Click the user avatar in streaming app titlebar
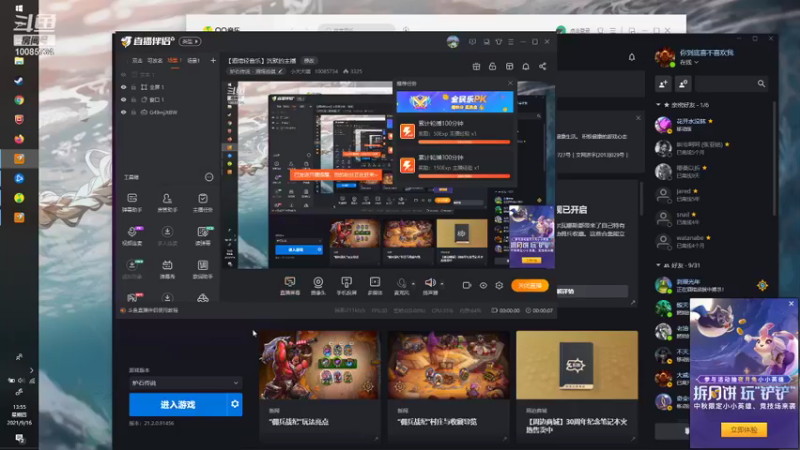Image resolution: width=800 pixels, height=450 pixels. [x=453, y=42]
